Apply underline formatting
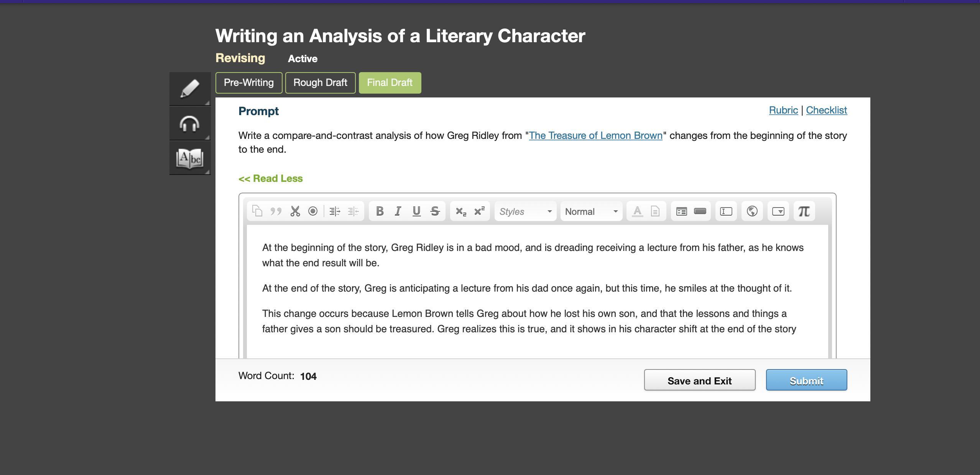 pos(416,211)
